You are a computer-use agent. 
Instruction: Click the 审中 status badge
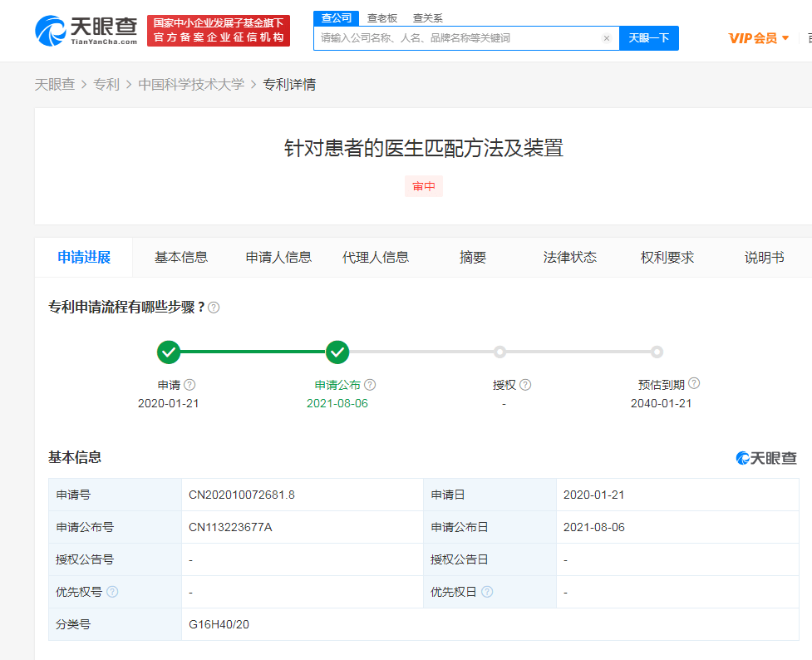[x=424, y=186]
